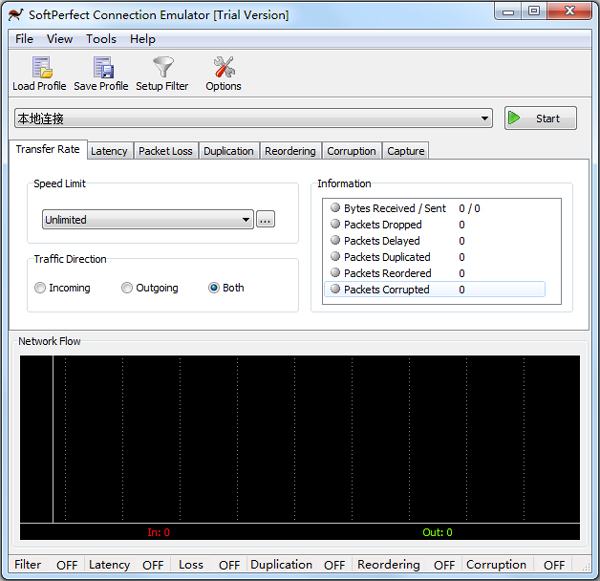Viewport: 600px width, 581px height.
Task: Click the Load Profile toolbar icon
Action: click(x=42, y=67)
